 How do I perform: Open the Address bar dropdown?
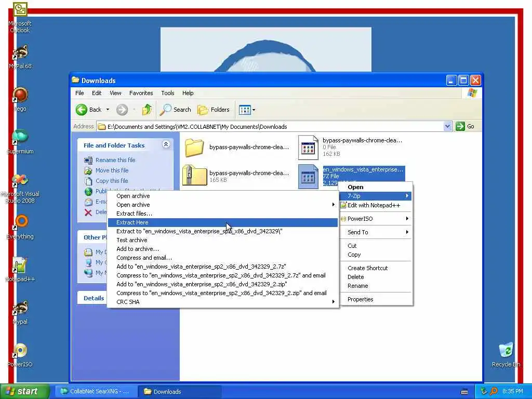pos(447,126)
